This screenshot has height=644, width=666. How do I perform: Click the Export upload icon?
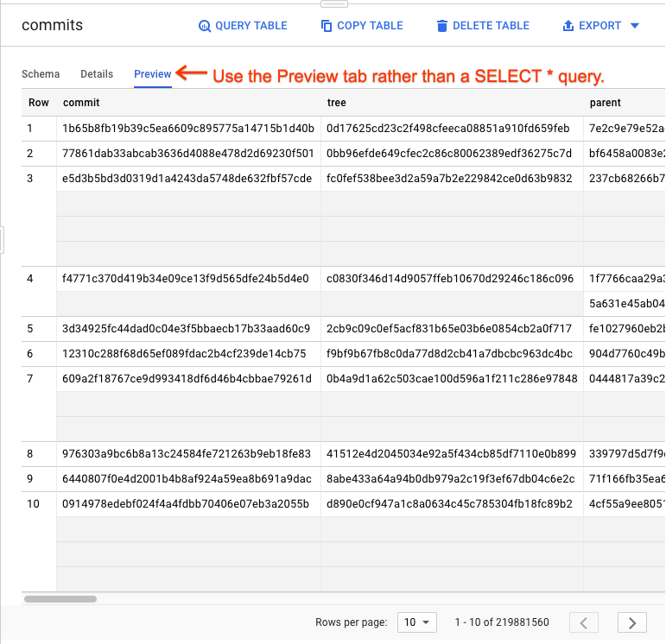(568, 26)
